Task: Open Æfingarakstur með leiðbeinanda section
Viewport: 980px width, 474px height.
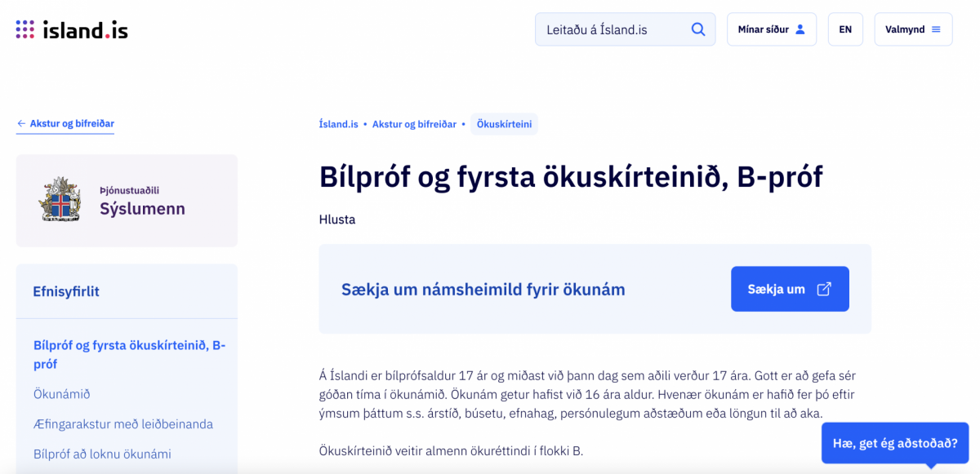Action: 123,424
